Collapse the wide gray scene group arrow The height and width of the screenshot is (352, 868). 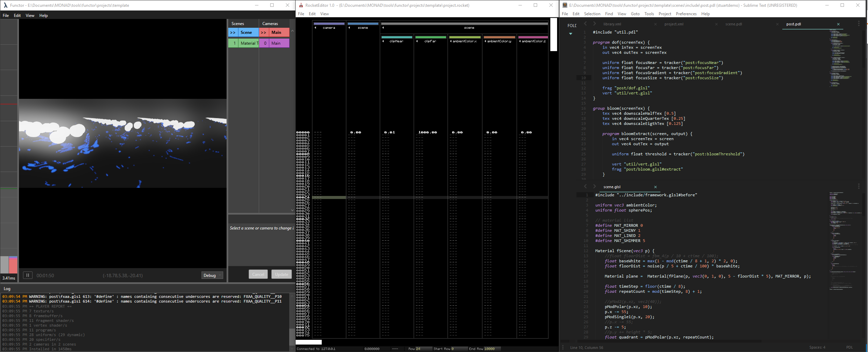(x=383, y=28)
